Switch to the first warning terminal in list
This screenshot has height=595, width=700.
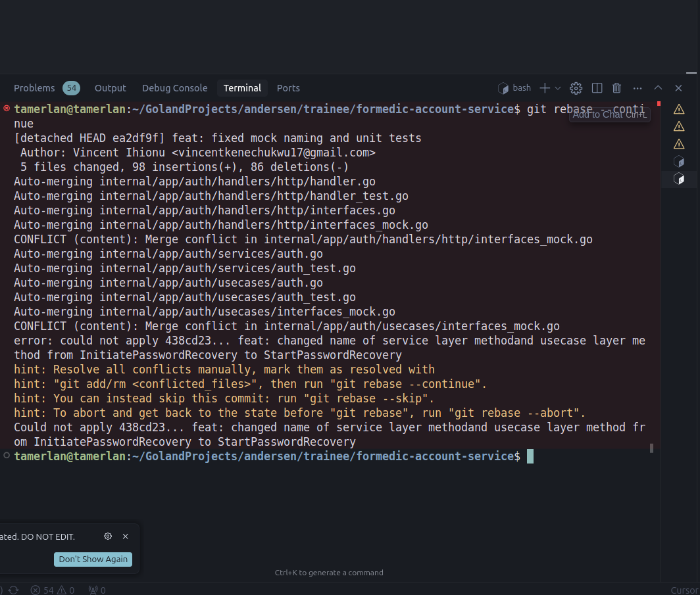[x=679, y=109]
